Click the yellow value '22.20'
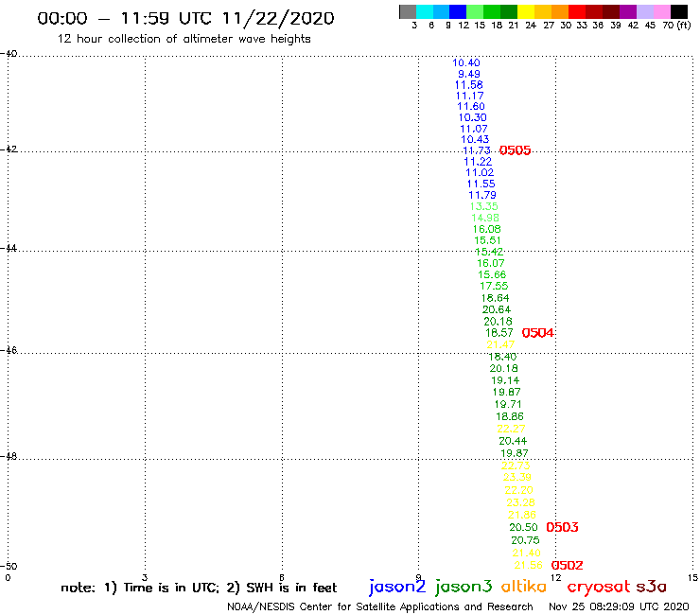Screen dimensions: 700x615 click(x=518, y=490)
